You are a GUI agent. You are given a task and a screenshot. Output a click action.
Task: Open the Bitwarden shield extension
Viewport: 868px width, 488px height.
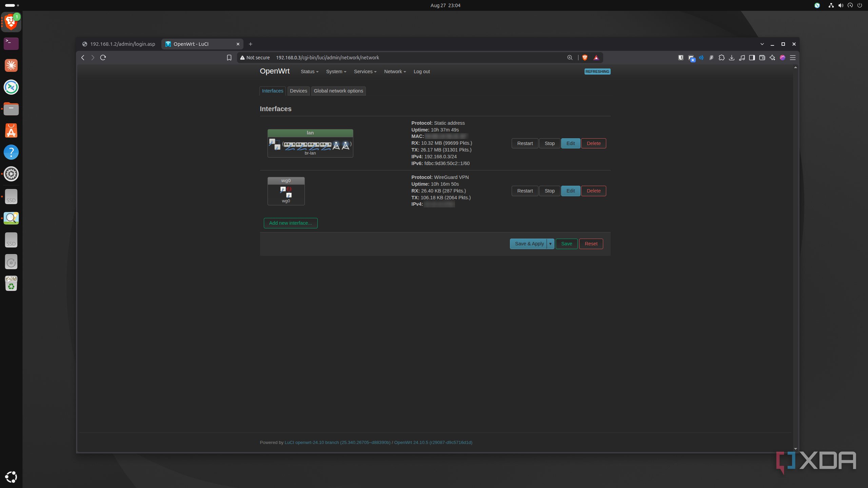[x=680, y=58]
